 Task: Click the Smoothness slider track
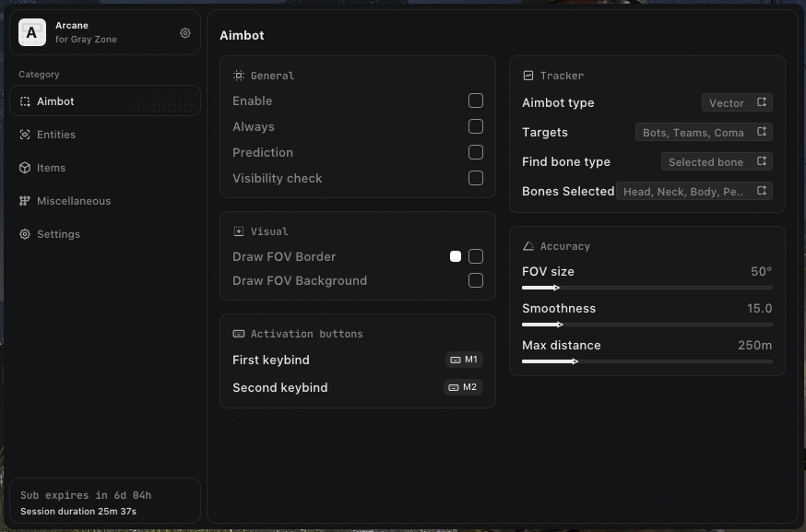pos(647,325)
